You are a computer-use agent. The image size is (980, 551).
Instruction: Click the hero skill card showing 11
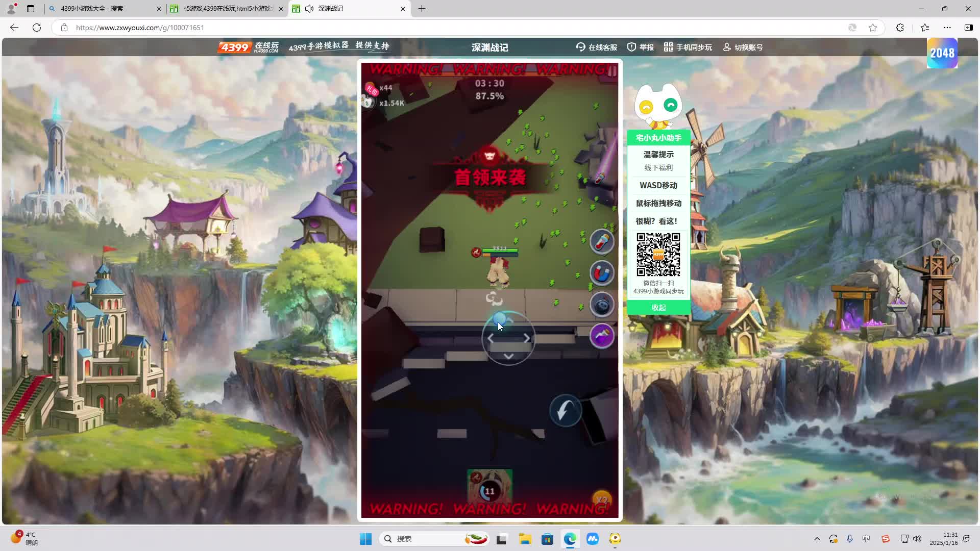pos(489,487)
